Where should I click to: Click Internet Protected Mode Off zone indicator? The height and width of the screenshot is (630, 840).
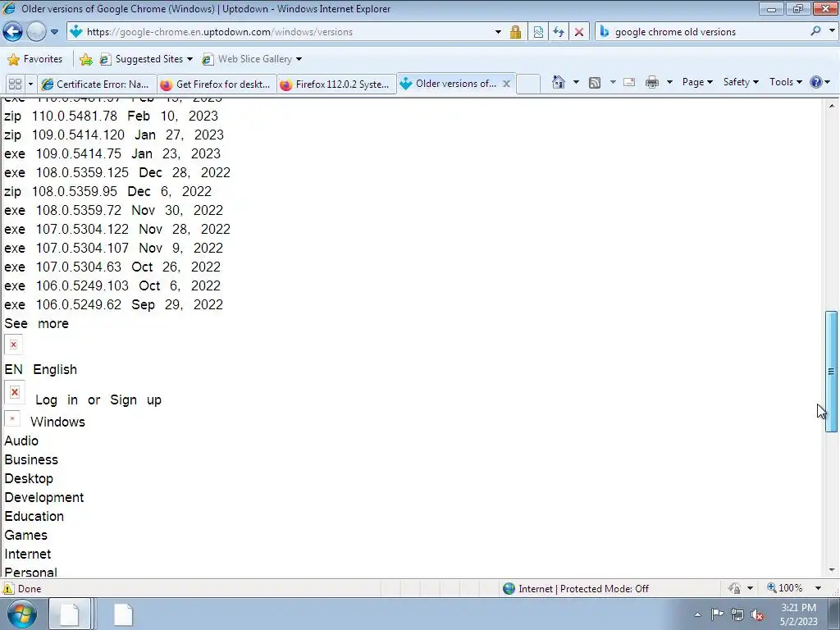(x=576, y=589)
